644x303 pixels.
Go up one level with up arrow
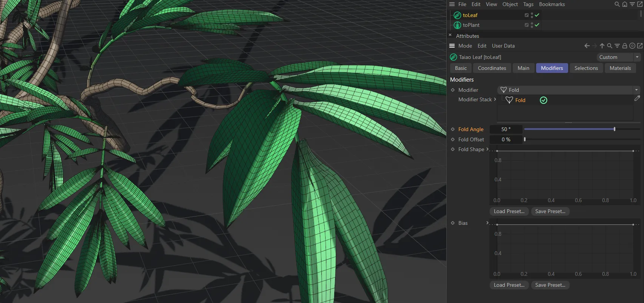click(602, 46)
